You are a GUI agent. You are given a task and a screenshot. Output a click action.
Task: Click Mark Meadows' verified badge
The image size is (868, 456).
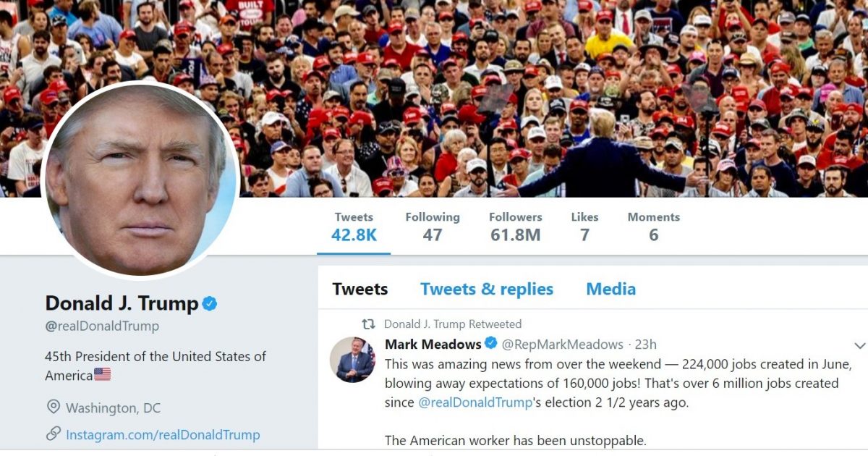[490, 344]
